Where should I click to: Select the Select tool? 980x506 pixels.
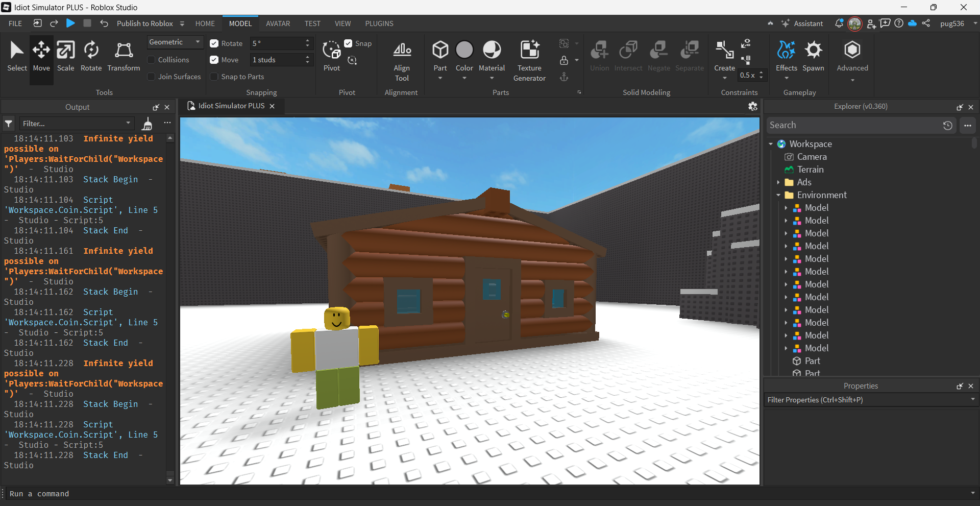[17, 56]
